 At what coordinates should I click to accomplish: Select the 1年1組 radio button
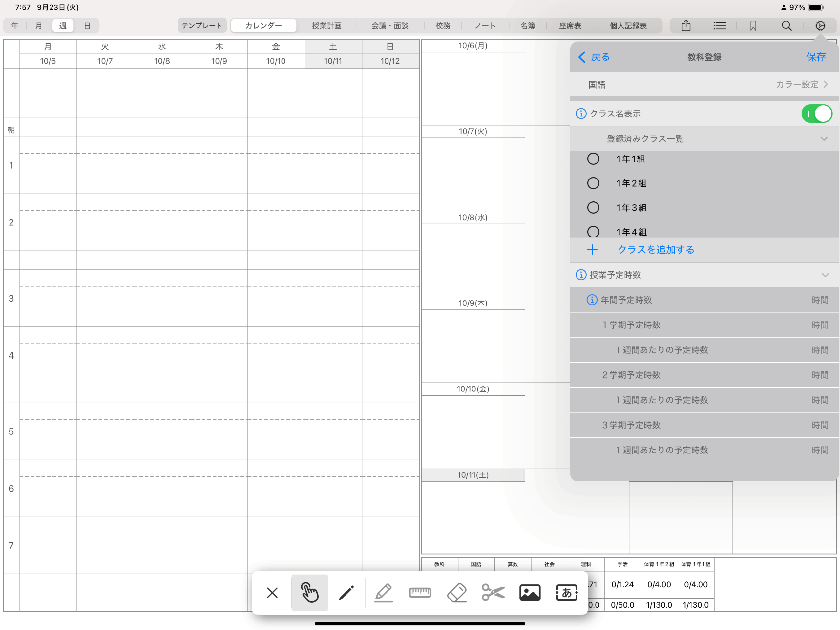coord(593,159)
